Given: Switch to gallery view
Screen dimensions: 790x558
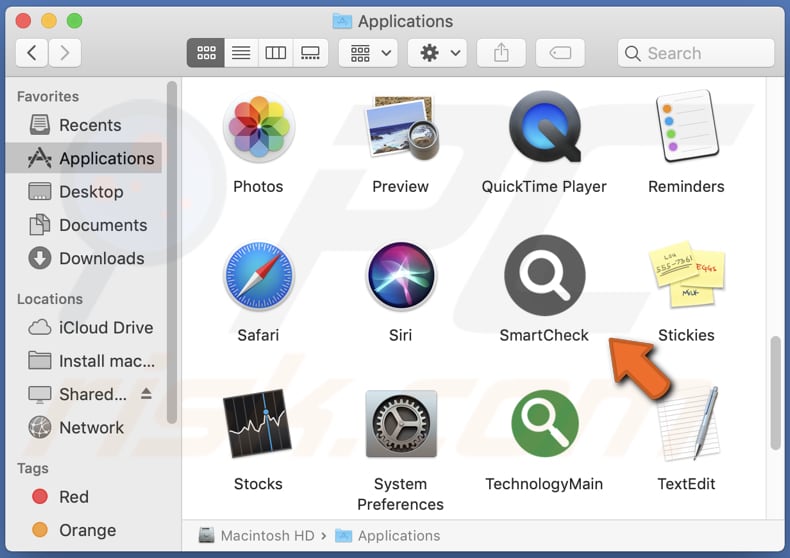Looking at the screenshot, I should click(x=310, y=53).
